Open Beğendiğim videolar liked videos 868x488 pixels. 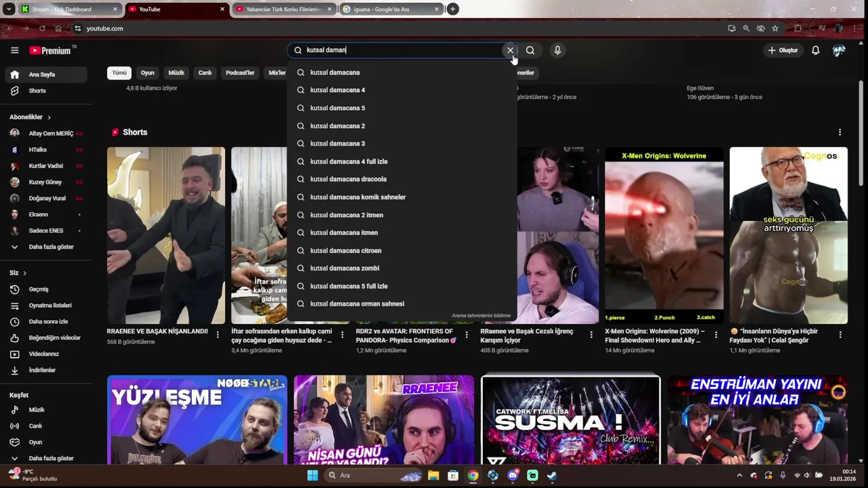coord(46,338)
